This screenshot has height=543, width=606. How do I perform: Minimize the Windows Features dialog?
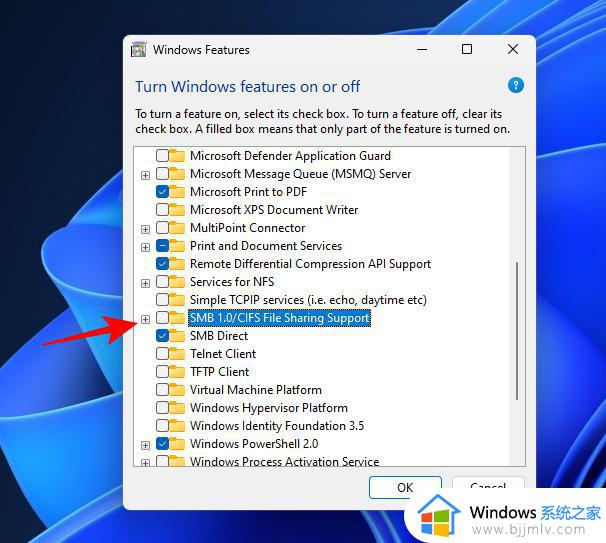422,49
